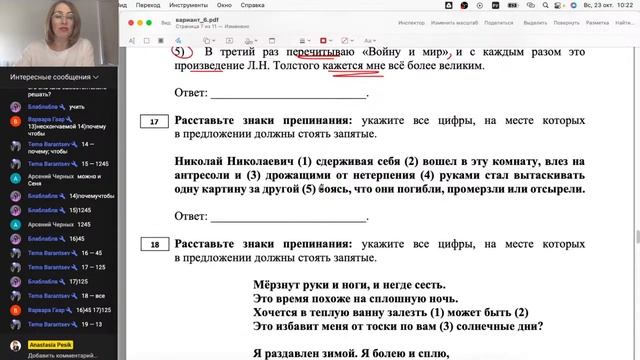Click the word 'Николай' in question 17
640x360 pixels.
tap(199, 161)
